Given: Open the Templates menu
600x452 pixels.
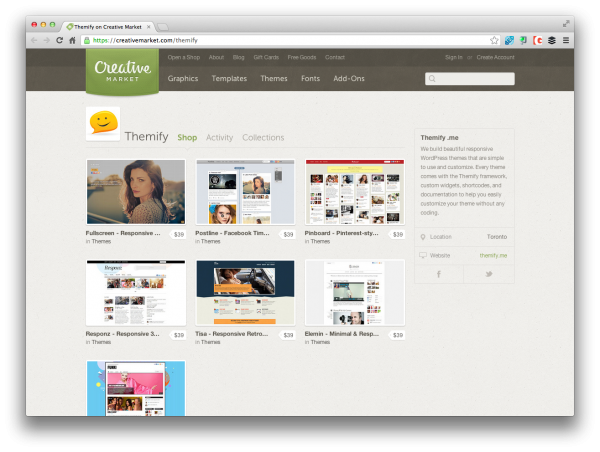Looking at the screenshot, I should (x=229, y=78).
